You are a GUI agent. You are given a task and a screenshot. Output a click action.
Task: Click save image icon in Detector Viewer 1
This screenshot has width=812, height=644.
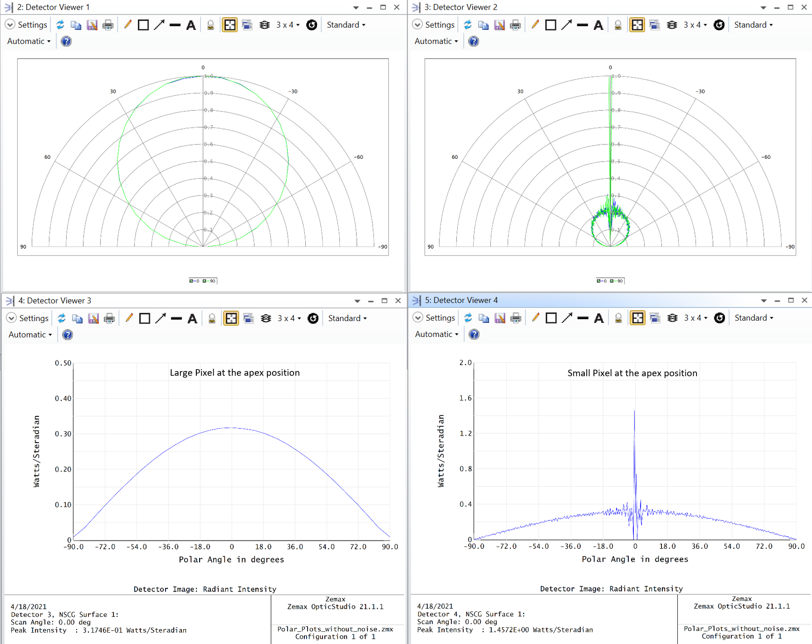[x=92, y=25]
